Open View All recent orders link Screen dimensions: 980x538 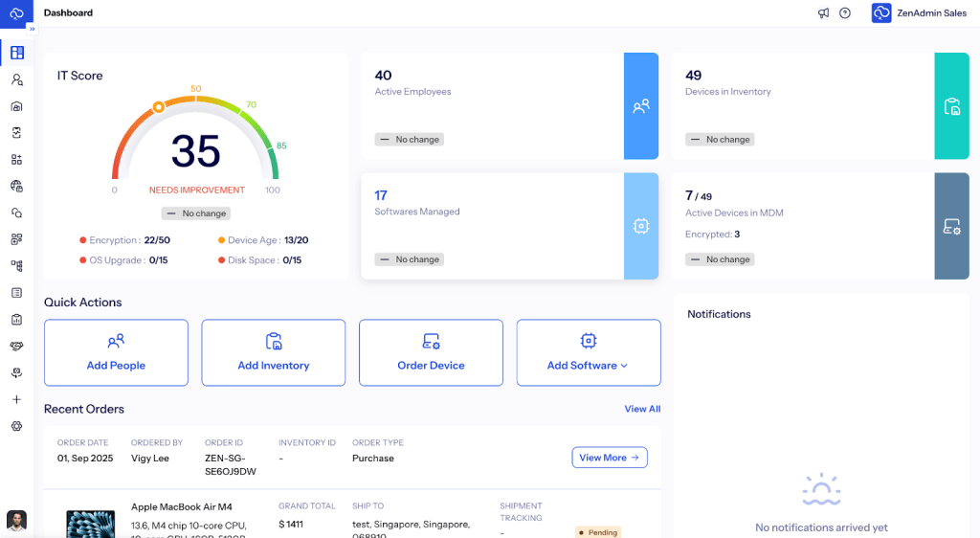(642, 409)
